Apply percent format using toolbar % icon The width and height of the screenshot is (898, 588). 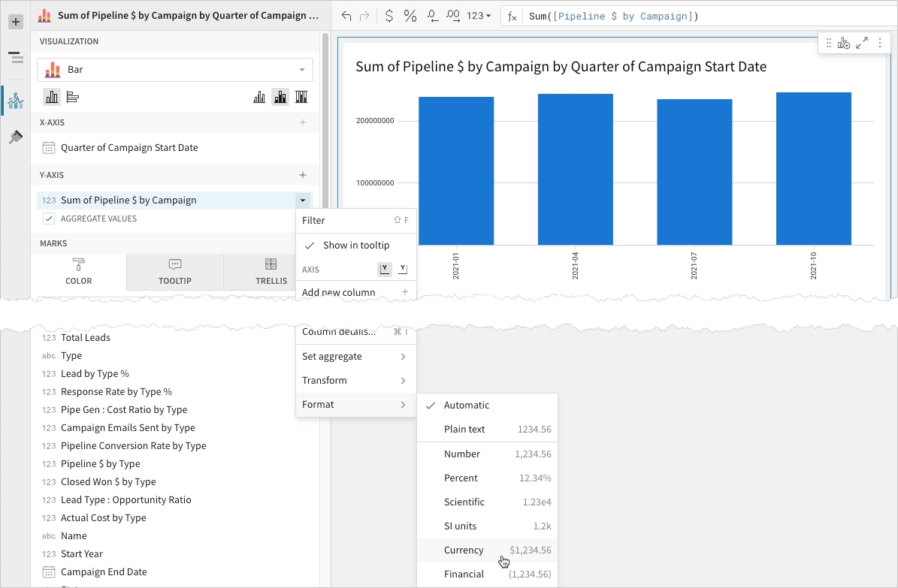pos(410,16)
